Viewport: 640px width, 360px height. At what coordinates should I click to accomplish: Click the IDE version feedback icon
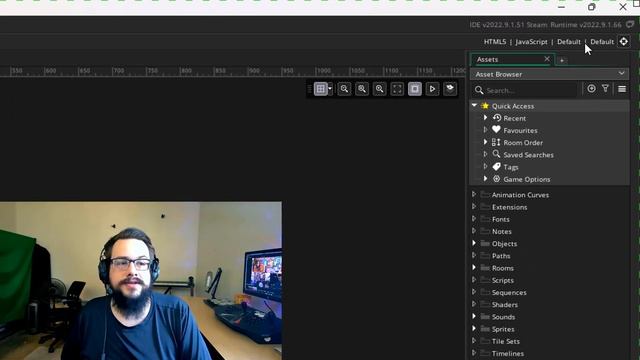coord(630,24)
